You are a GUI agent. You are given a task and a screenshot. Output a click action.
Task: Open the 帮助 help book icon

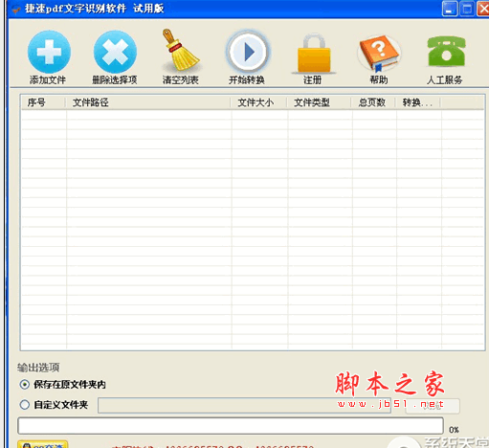coord(379,53)
